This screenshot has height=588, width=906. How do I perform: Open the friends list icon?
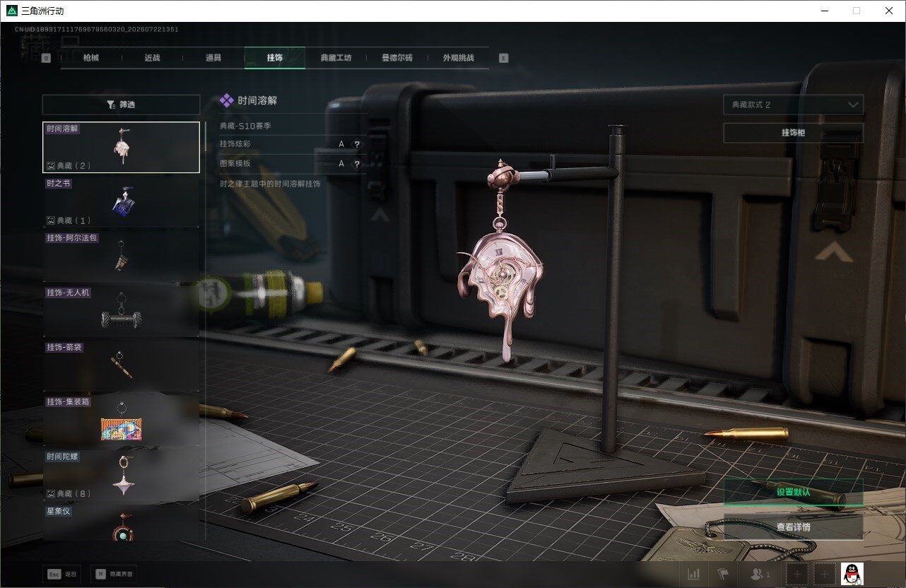click(760, 574)
